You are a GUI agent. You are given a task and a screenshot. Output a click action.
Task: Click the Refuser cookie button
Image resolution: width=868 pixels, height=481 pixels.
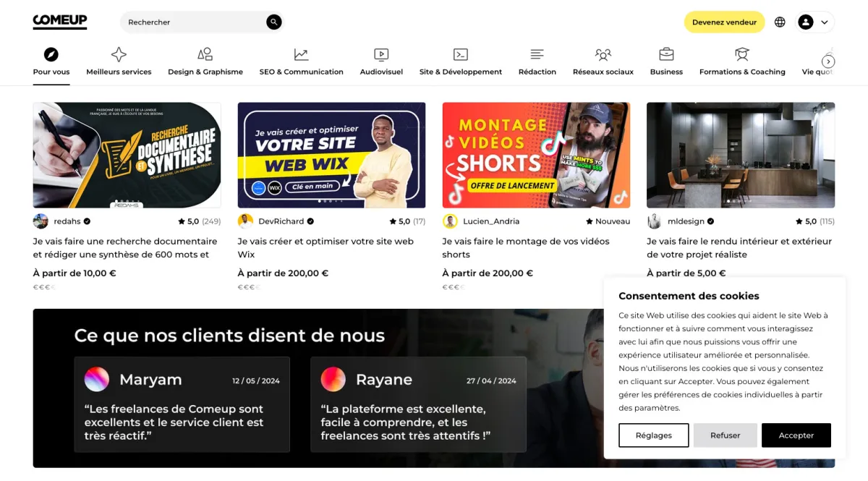tap(725, 435)
